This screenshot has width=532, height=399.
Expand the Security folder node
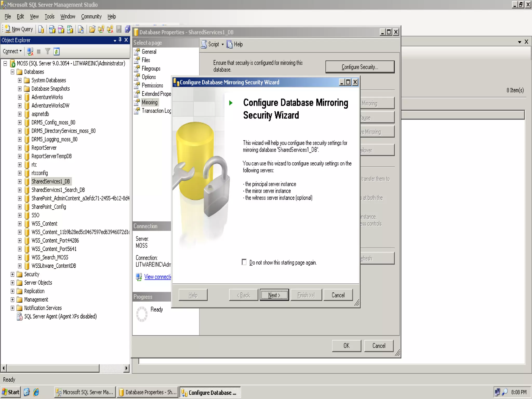click(x=12, y=274)
